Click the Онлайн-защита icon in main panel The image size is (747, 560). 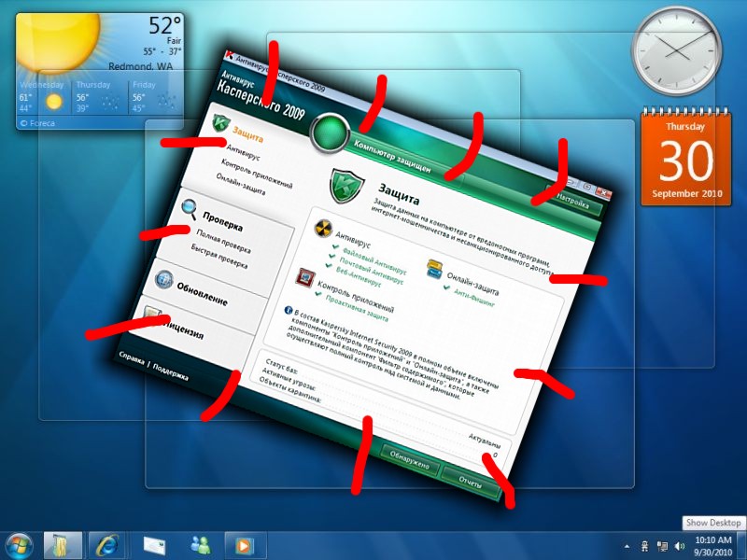tap(435, 270)
